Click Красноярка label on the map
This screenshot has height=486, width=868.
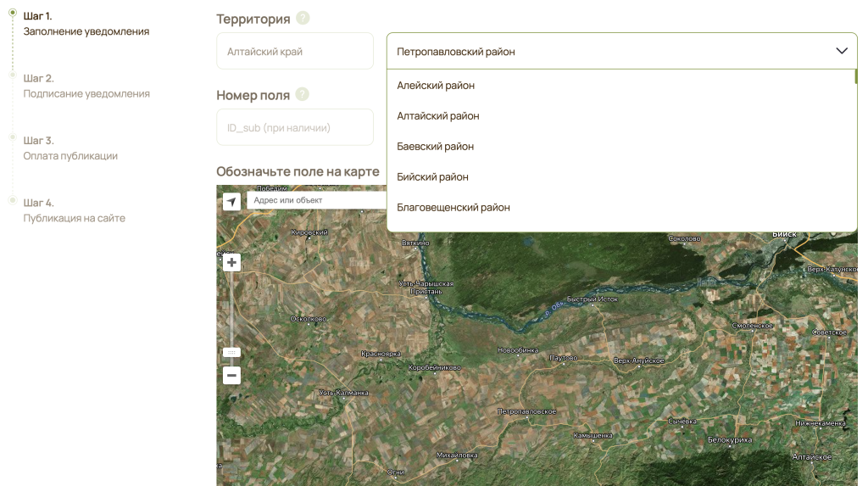point(381,354)
